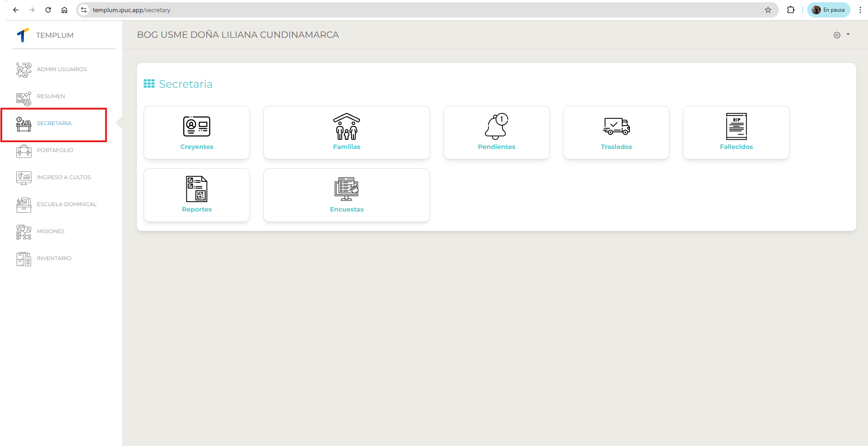Open the Reportes document icon
868x446 pixels.
tap(197, 189)
